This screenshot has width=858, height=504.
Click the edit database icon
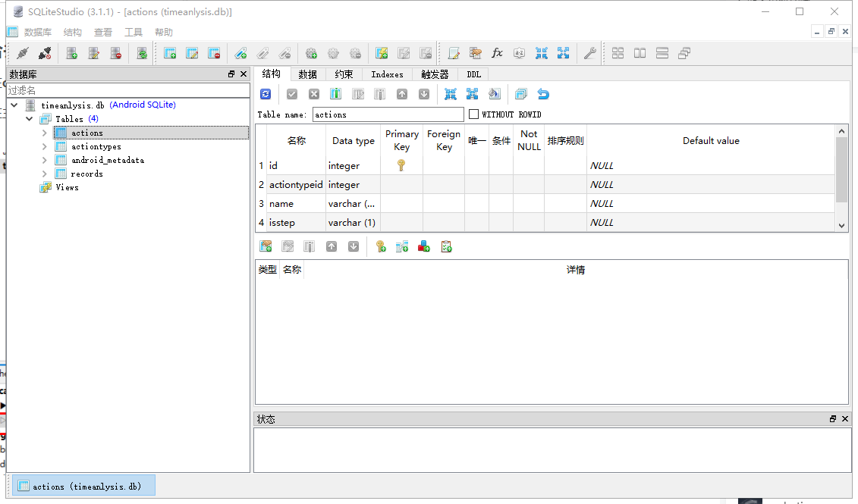point(93,53)
